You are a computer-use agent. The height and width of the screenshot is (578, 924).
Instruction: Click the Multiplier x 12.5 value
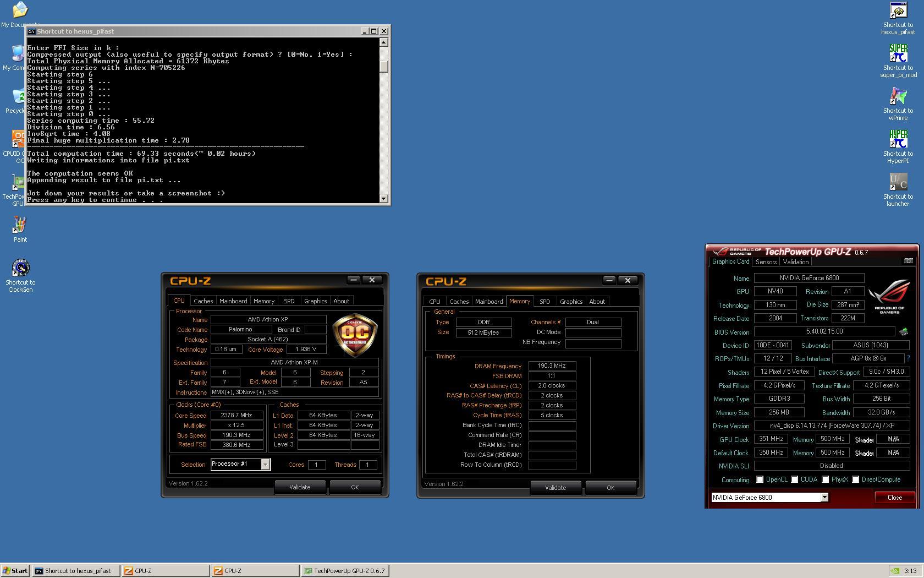click(x=237, y=426)
